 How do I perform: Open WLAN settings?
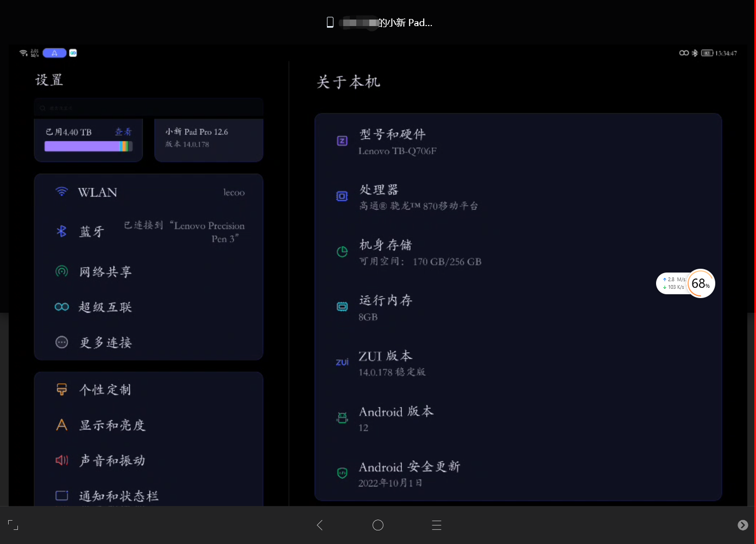pyautogui.click(x=149, y=192)
